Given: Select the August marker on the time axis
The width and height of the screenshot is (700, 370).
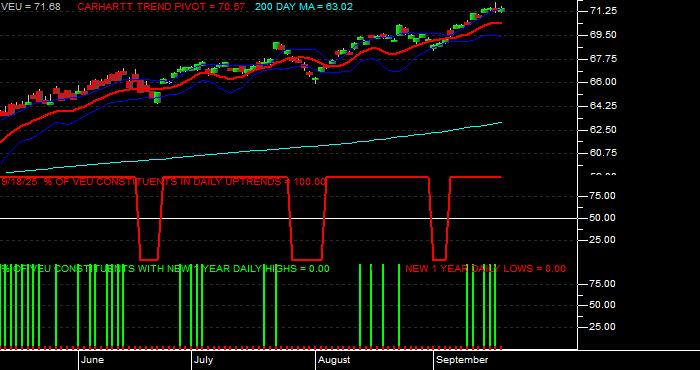Looking at the screenshot, I should coord(334,360).
